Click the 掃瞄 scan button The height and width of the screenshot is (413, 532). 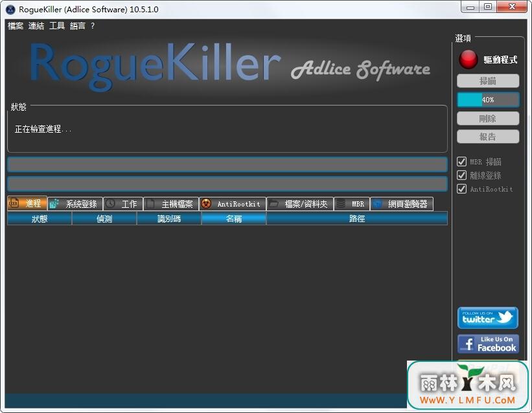pos(488,81)
